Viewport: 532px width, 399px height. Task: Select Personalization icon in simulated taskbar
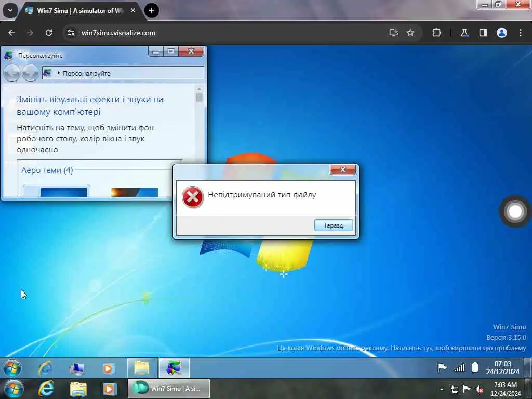(x=175, y=368)
